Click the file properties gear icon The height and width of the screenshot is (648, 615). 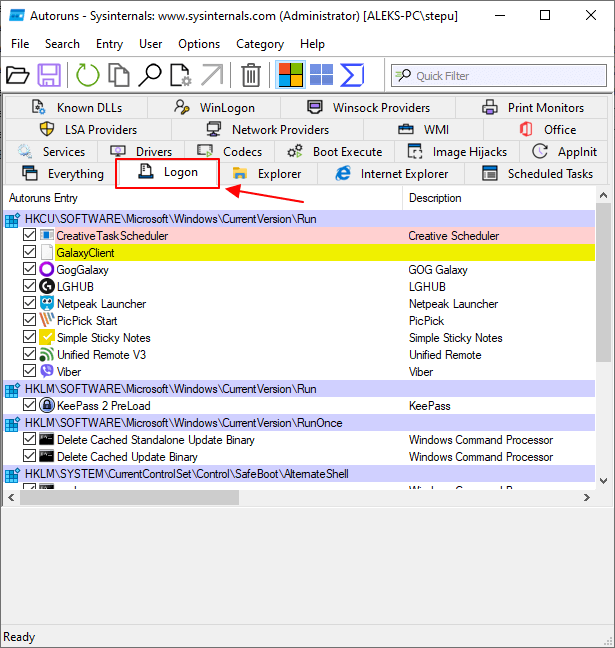coord(180,75)
